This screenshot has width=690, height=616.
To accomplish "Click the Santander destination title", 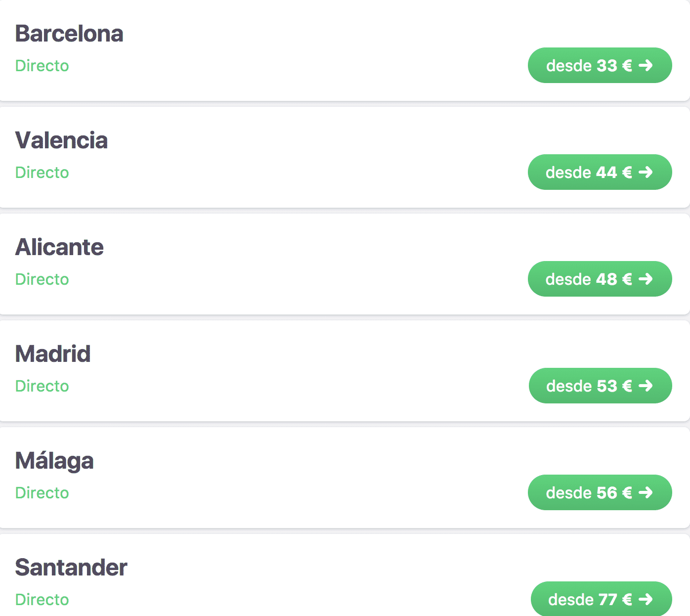I will [71, 568].
